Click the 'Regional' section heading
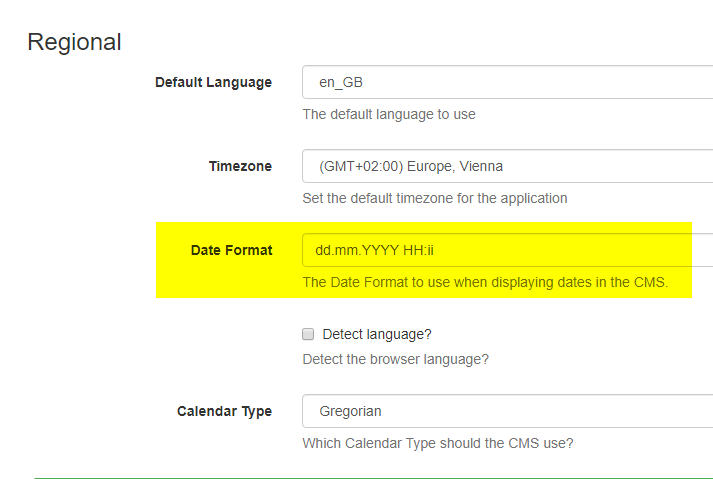Viewport: 713px width, 479px height. click(74, 42)
